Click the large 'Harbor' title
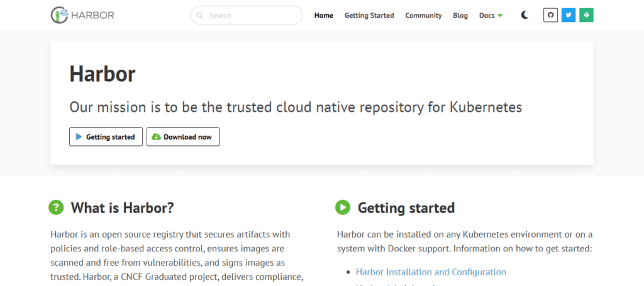644x286 pixels. 103,74
